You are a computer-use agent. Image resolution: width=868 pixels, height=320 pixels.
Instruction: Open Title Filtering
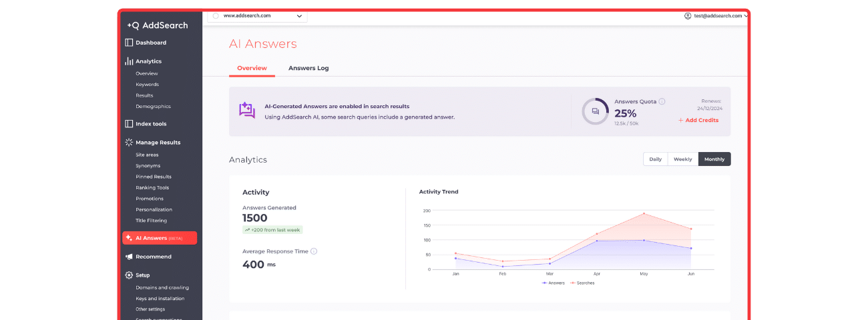click(x=151, y=221)
